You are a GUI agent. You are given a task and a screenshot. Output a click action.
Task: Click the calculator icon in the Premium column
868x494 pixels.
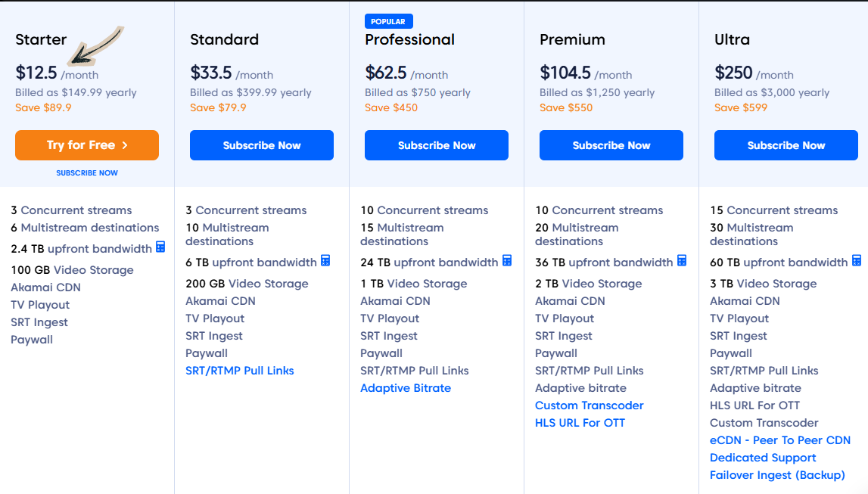[680, 260]
